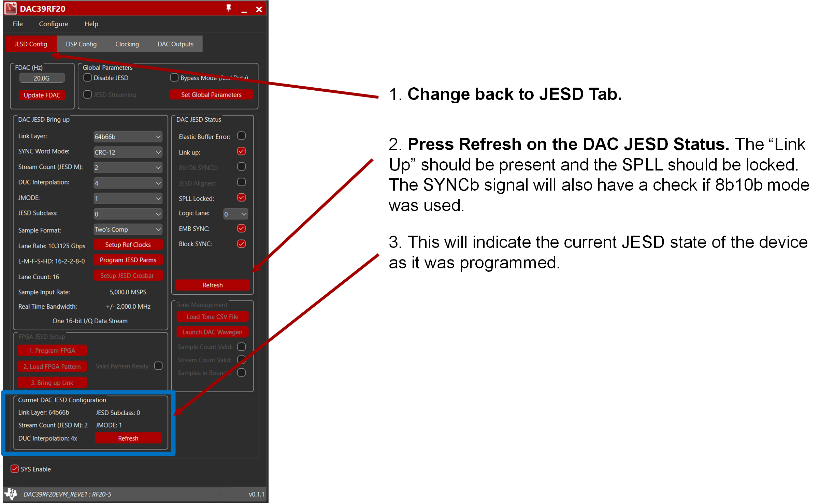Open the SYNC Word Mode dropdown
Viewport: 834px width, 504px height.
(x=128, y=152)
